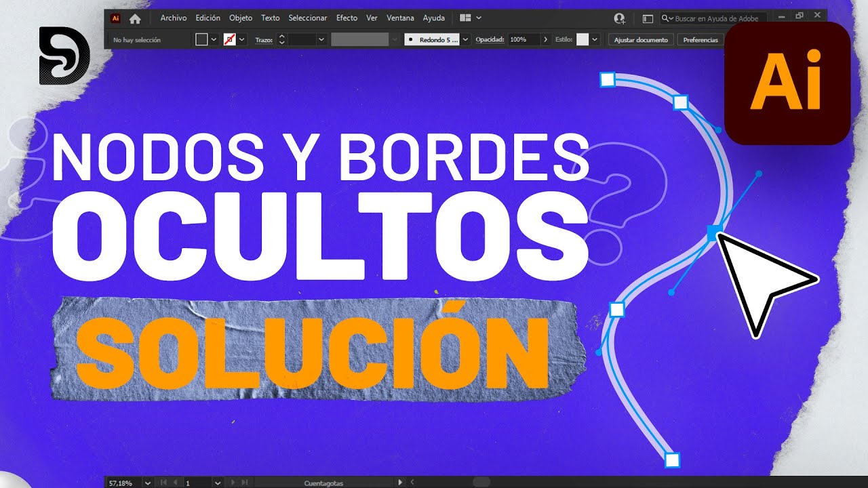
Task: Click the Buscar en Ayuda de Adobe field
Action: [714, 19]
